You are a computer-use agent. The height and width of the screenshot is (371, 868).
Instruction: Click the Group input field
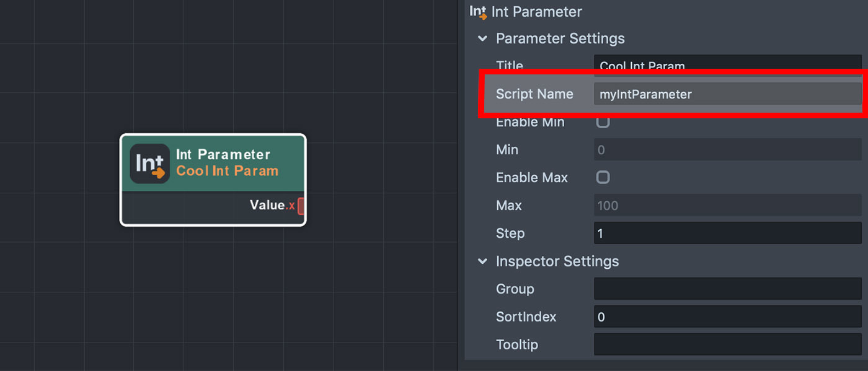pos(727,289)
